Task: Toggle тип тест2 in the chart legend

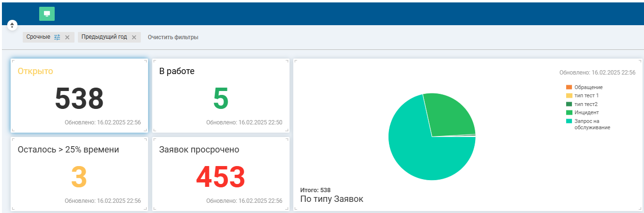Action: pyautogui.click(x=585, y=104)
